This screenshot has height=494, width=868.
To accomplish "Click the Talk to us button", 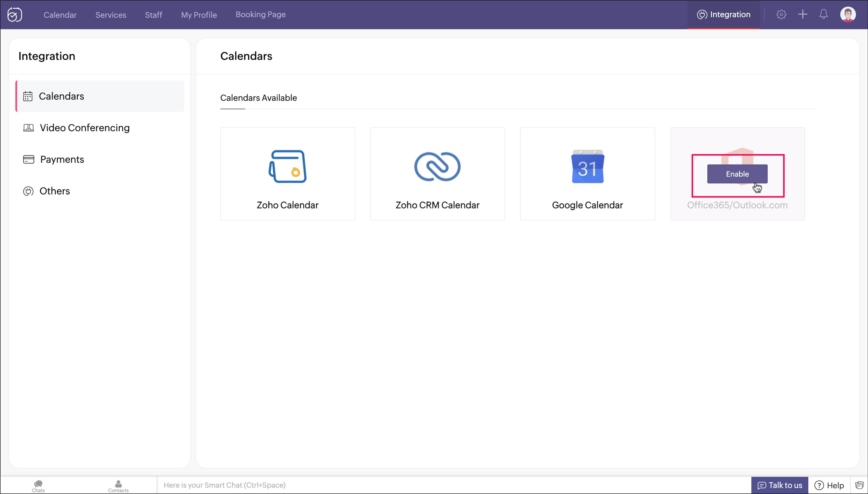I will [779, 485].
